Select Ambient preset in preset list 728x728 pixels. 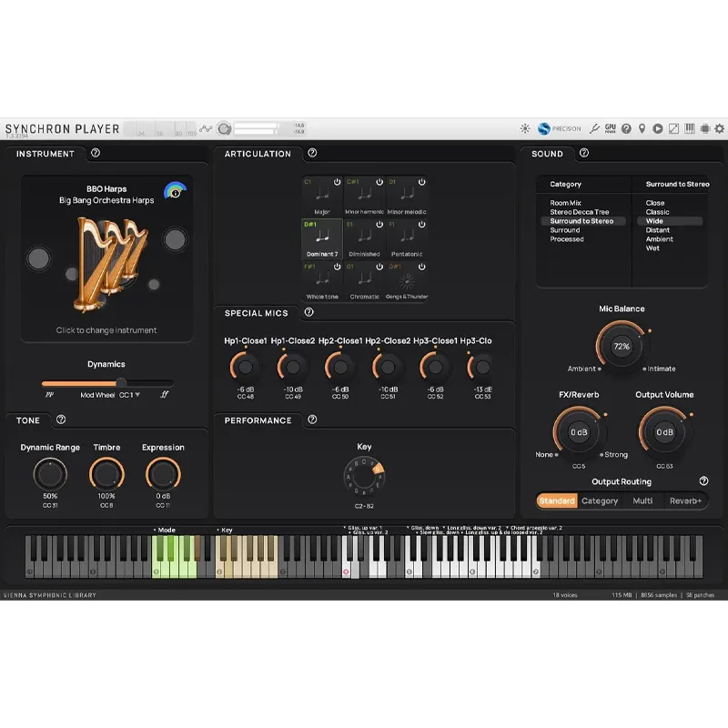tap(659, 239)
